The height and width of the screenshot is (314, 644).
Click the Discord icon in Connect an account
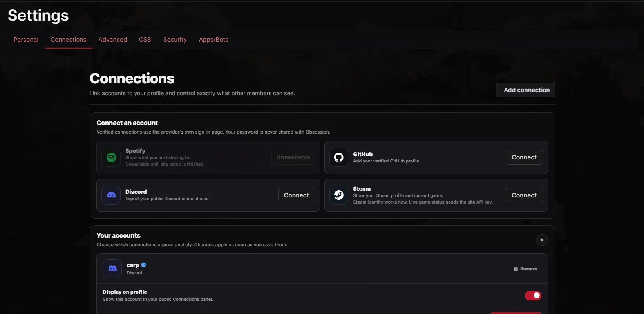click(111, 195)
